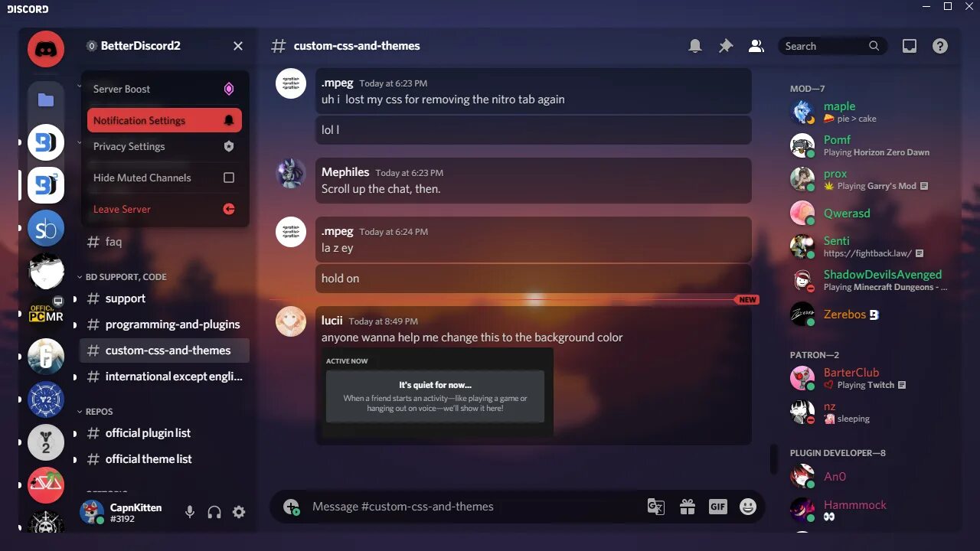Mute the microphone

coord(190,512)
